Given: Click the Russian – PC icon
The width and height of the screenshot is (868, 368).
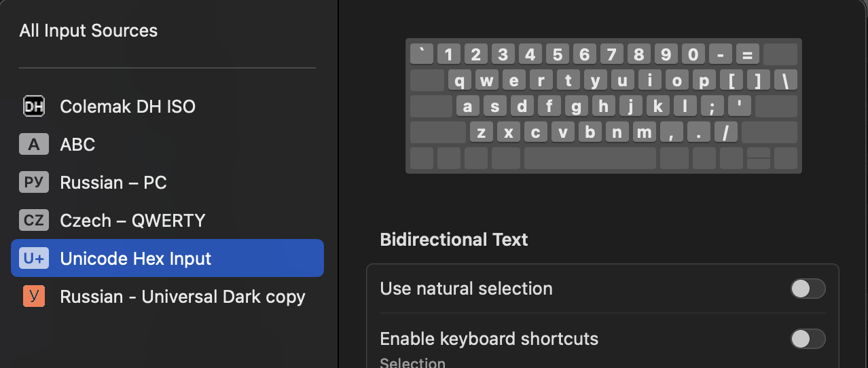Looking at the screenshot, I should coord(33,183).
